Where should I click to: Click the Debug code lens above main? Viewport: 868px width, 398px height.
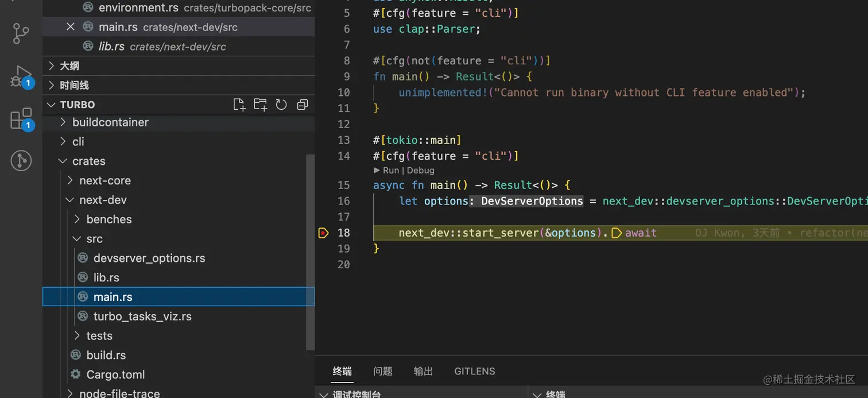click(x=420, y=170)
